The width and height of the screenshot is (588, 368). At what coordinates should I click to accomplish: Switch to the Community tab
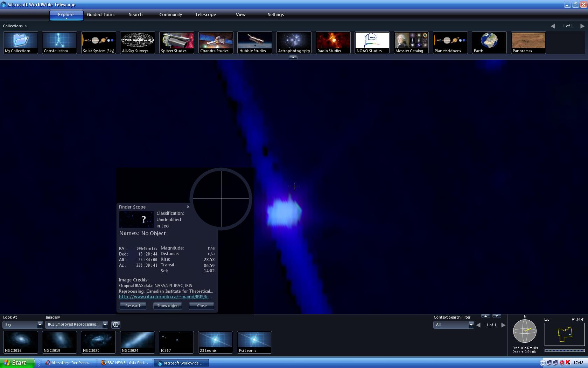tap(171, 14)
